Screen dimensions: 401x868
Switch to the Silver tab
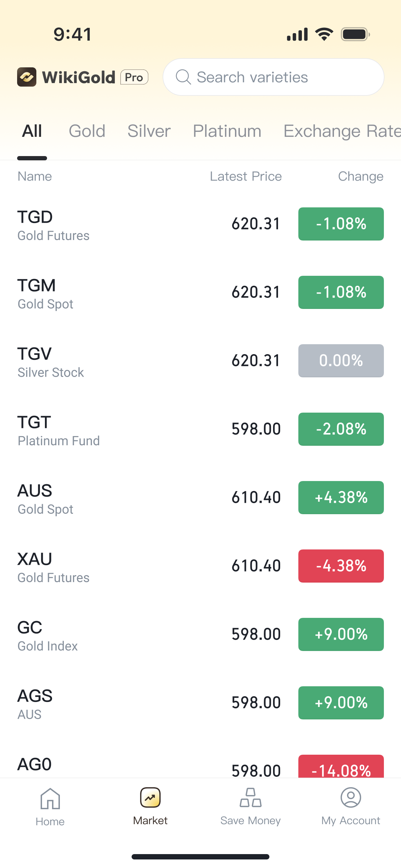tap(149, 131)
